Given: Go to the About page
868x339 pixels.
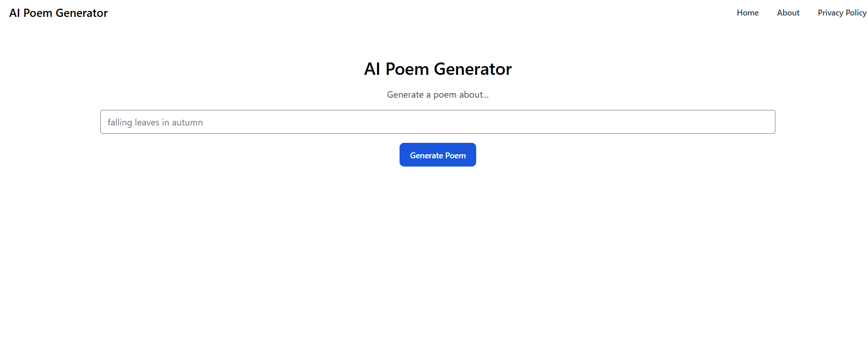Looking at the screenshot, I should (x=788, y=13).
